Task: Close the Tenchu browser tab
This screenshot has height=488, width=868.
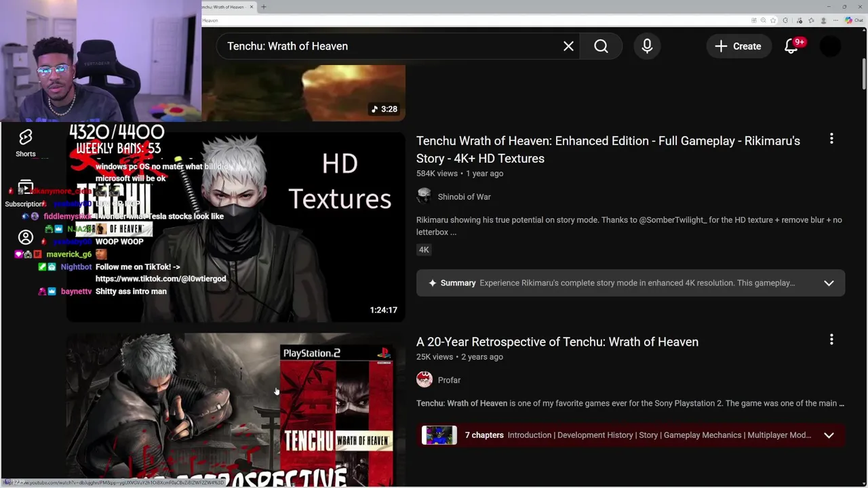Action: pyautogui.click(x=251, y=7)
